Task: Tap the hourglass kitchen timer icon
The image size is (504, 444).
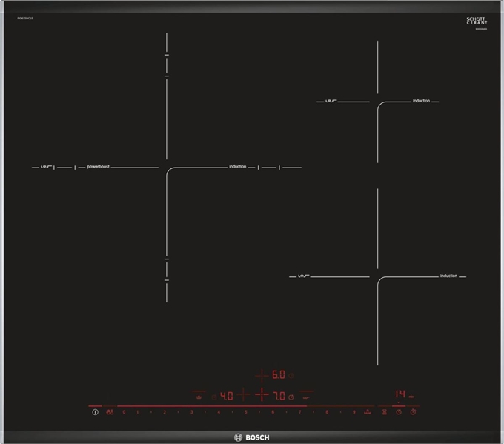Action: (385, 412)
